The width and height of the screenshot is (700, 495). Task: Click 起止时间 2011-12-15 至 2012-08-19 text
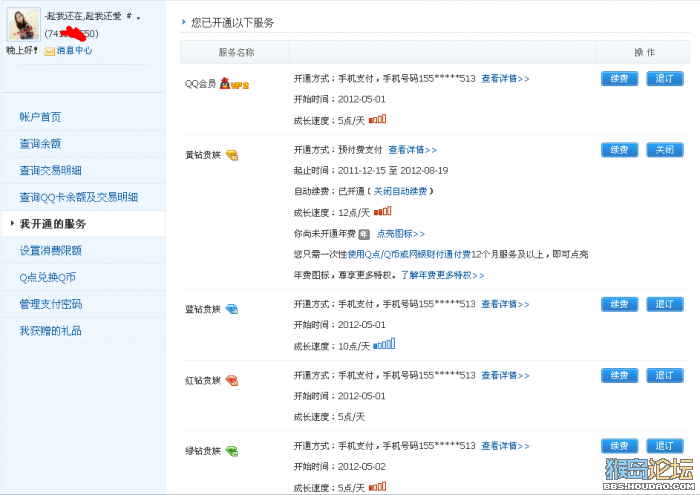371,171
